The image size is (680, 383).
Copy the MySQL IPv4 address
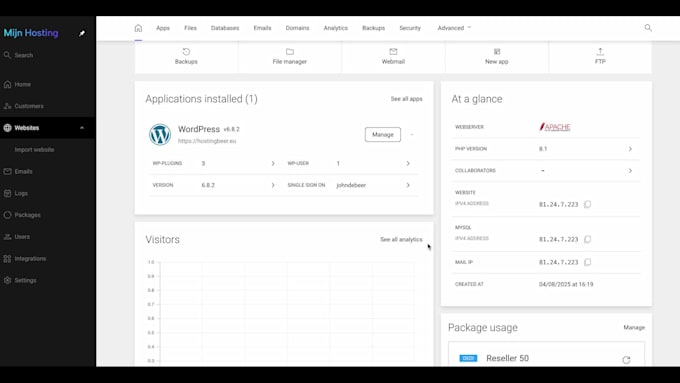pos(587,239)
